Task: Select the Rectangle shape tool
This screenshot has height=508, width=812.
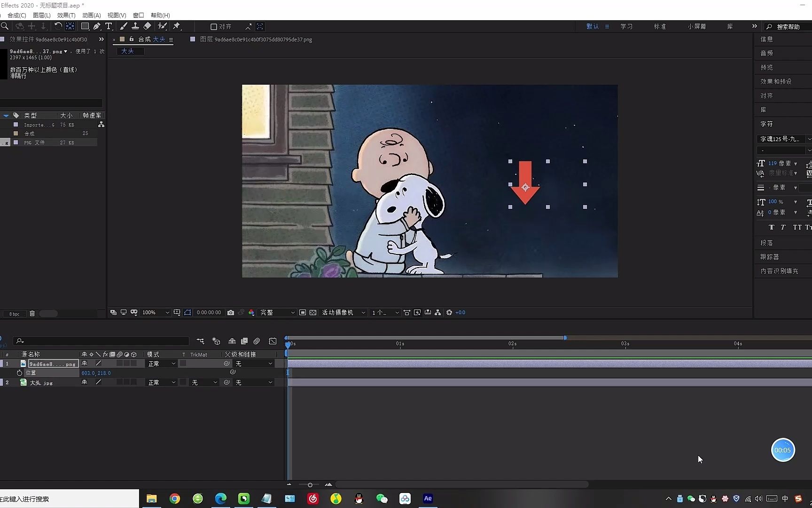Action: [x=85, y=26]
